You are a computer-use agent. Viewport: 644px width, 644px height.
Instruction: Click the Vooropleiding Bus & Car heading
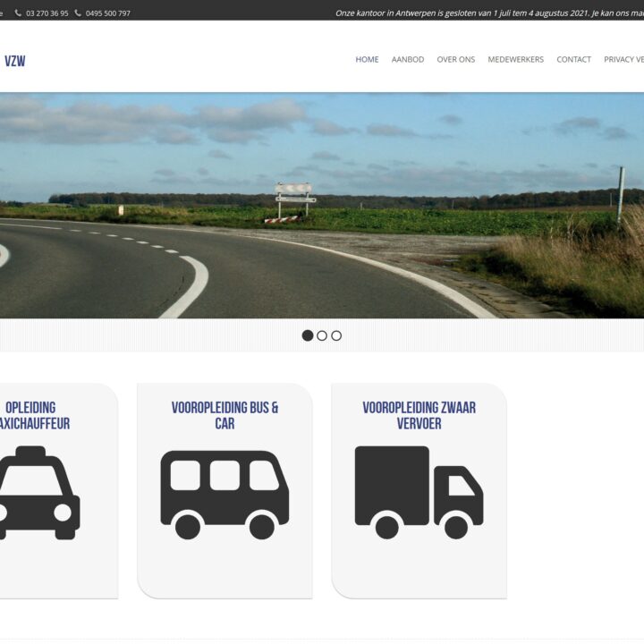[225, 415]
